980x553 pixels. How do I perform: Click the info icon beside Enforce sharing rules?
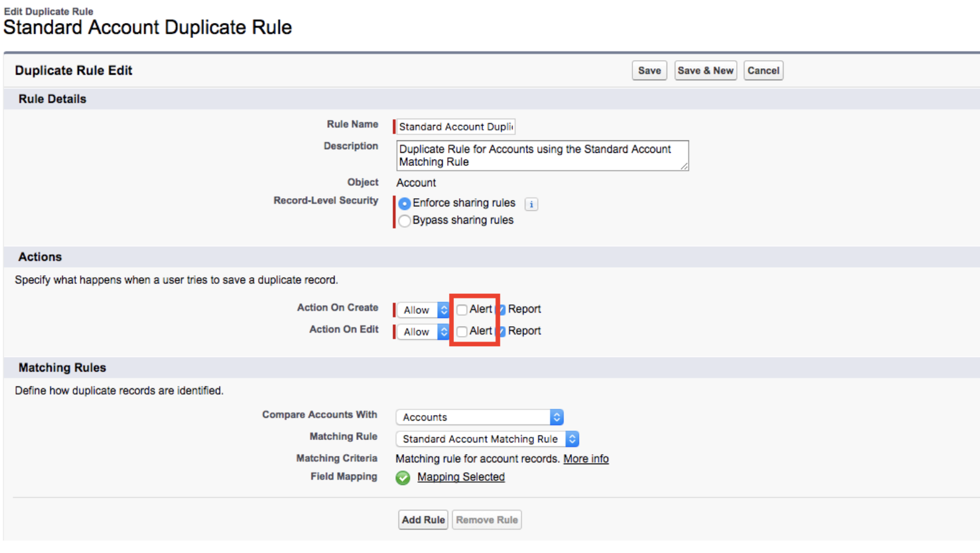(x=531, y=204)
